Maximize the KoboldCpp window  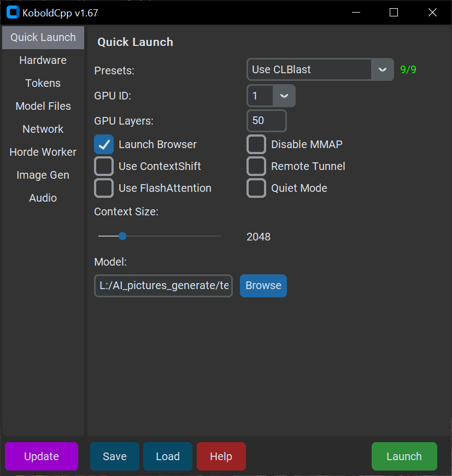pyautogui.click(x=394, y=13)
